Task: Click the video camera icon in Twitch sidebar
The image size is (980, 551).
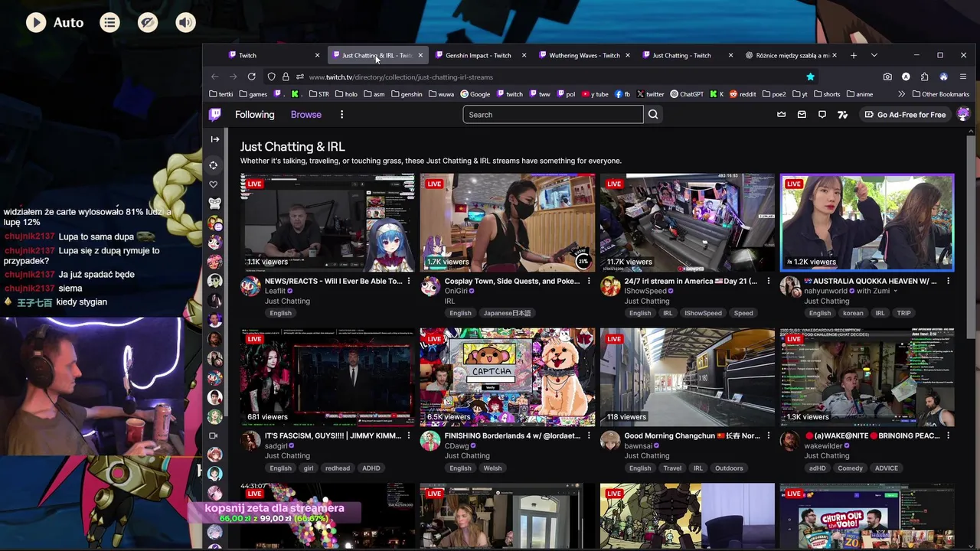Action: pos(214,435)
